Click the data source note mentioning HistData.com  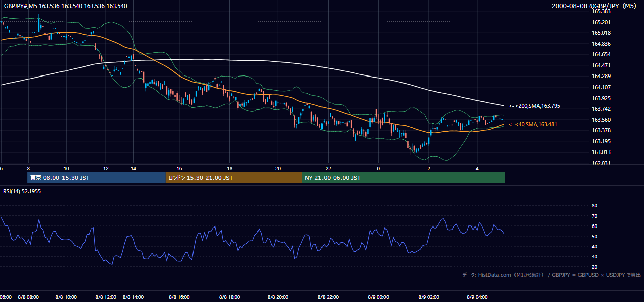click(552, 275)
